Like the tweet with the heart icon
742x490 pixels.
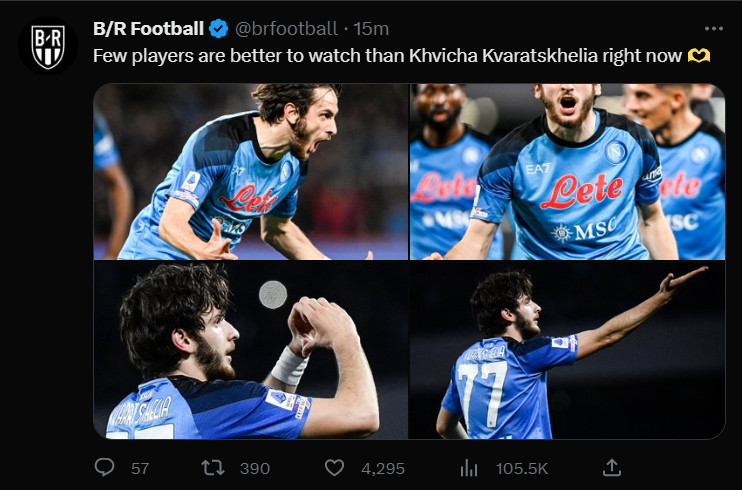(335, 467)
